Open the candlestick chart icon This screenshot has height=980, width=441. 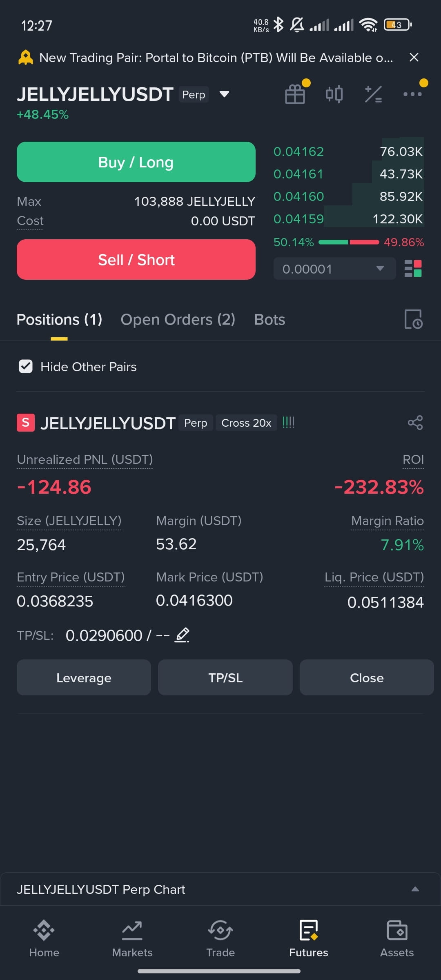pyautogui.click(x=334, y=94)
